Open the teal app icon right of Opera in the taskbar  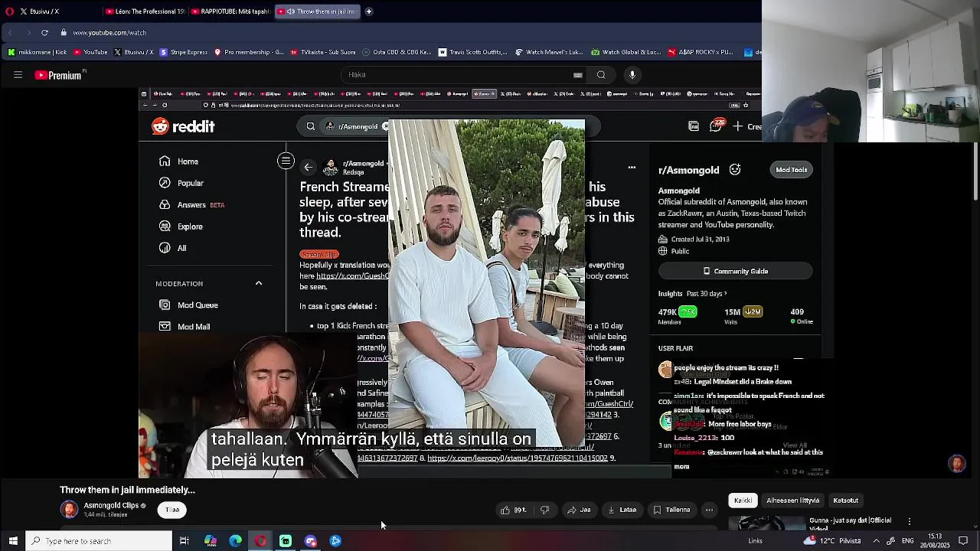tap(286, 541)
